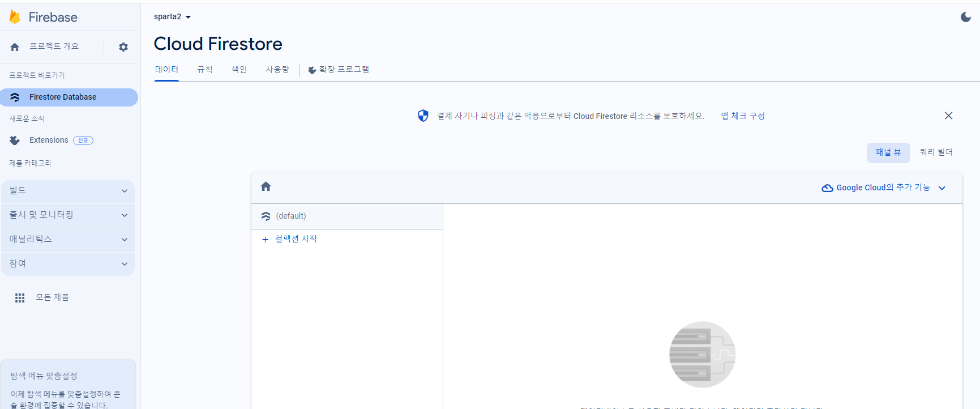The height and width of the screenshot is (409, 980).
Task: Click the 새로운 소식 label
Action: pos(27,118)
